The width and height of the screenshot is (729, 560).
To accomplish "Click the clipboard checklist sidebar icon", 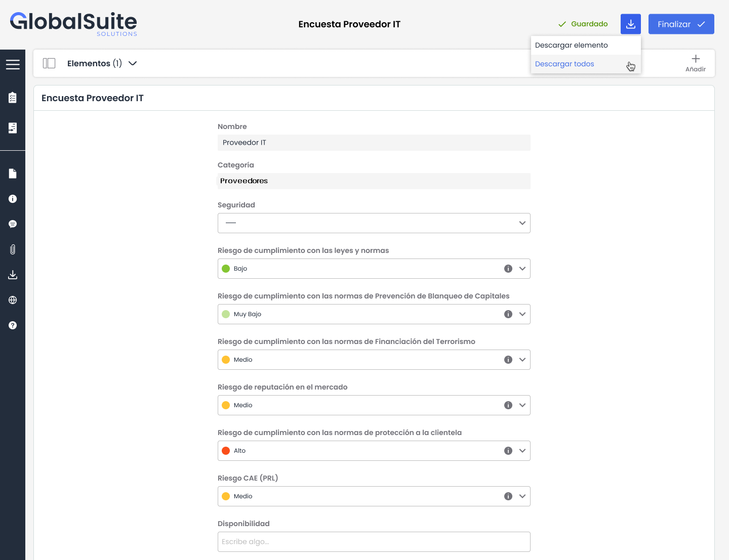I will click(13, 98).
